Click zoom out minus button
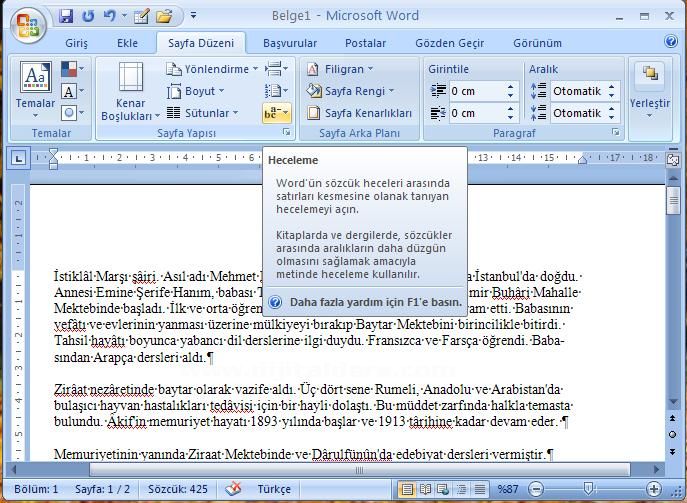687x503 pixels. (x=535, y=489)
